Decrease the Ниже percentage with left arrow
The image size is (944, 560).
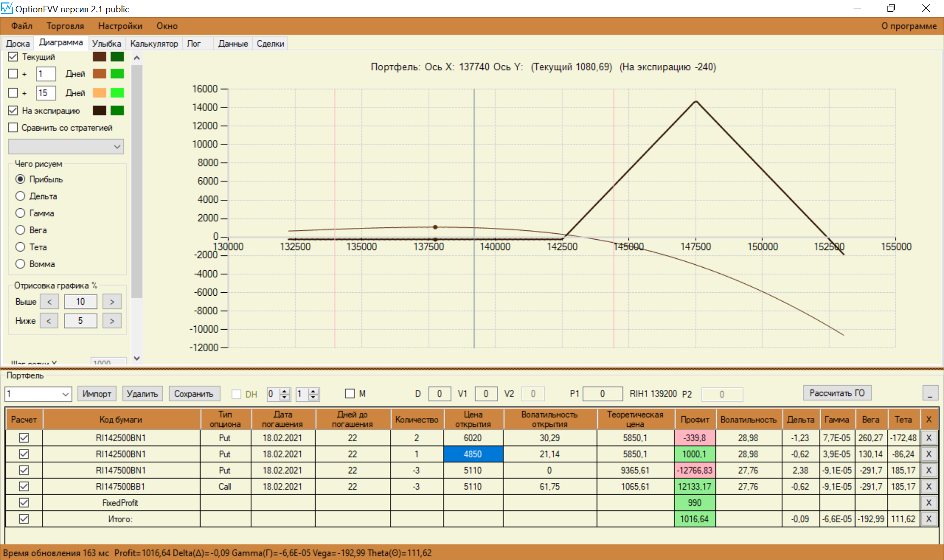pyautogui.click(x=49, y=321)
